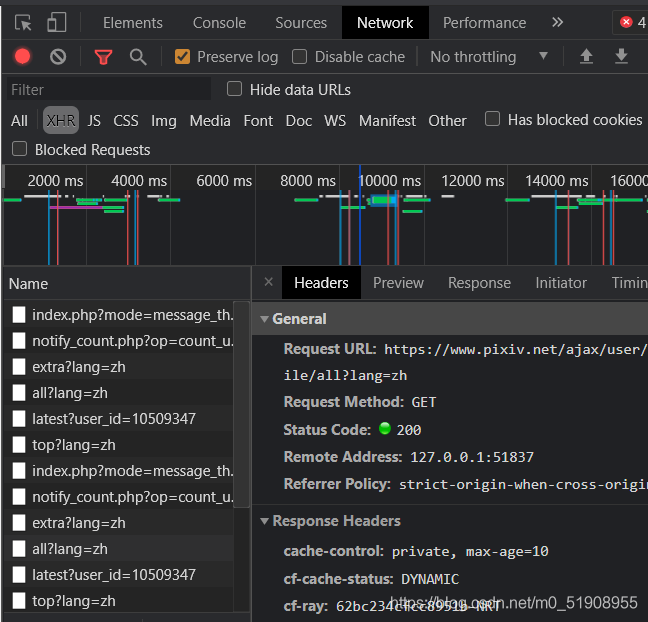Collapse the General section
Image resolution: width=648 pixels, height=622 pixels.
[264, 319]
